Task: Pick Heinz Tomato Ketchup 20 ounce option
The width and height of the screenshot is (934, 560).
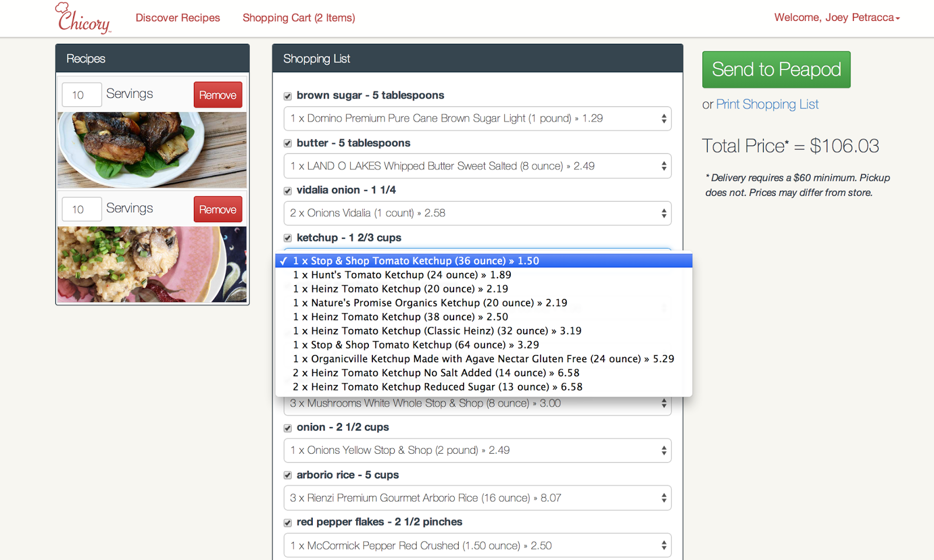Action: click(x=484, y=289)
